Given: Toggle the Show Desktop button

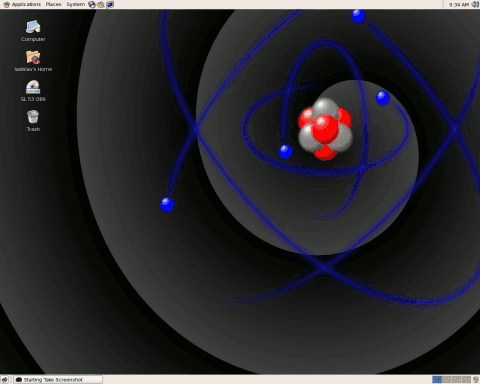Looking at the screenshot, I should (x=5, y=379).
